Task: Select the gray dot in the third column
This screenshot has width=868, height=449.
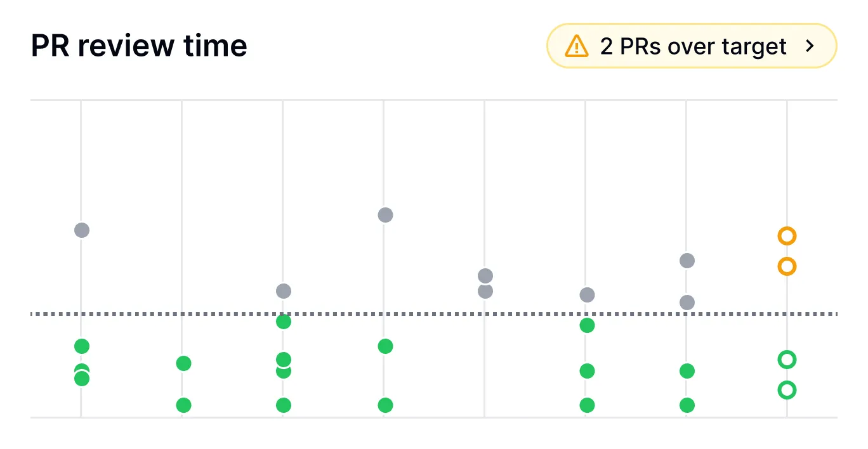Action: 284,291
